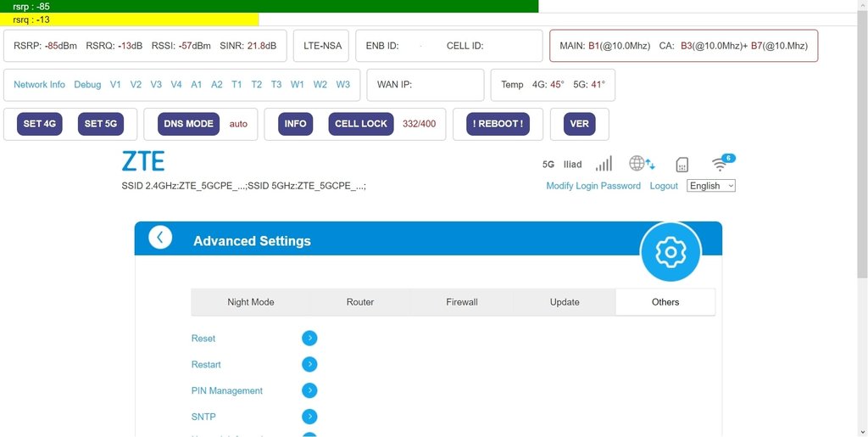The height and width of the screenshot is (437, 868).
Task: Open the Router tab
Action: [x=360, y=302]
